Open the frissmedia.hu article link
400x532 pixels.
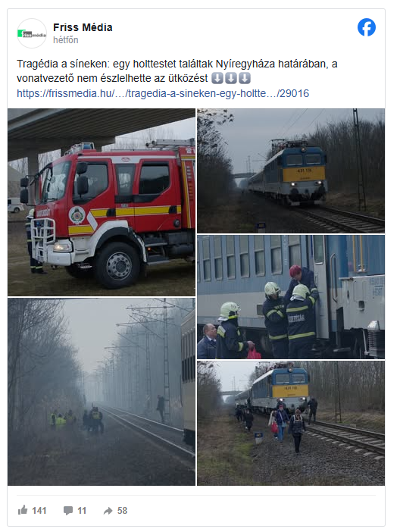coord(163,93)
